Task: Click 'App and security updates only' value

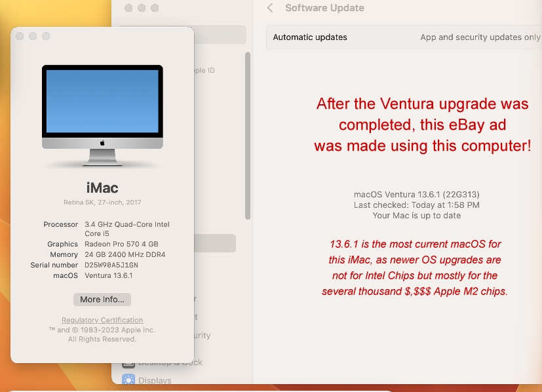Action: pyautogui.click(x=480, y=37)
